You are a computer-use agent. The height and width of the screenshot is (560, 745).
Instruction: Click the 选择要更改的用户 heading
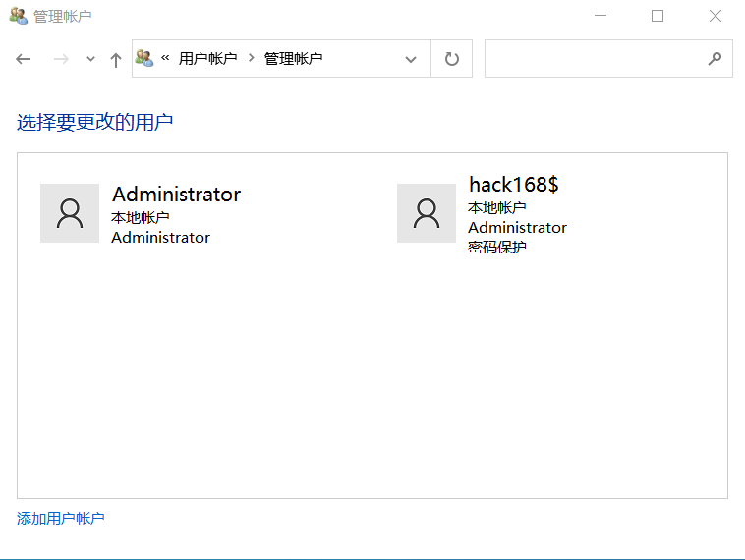coord(94,122)
